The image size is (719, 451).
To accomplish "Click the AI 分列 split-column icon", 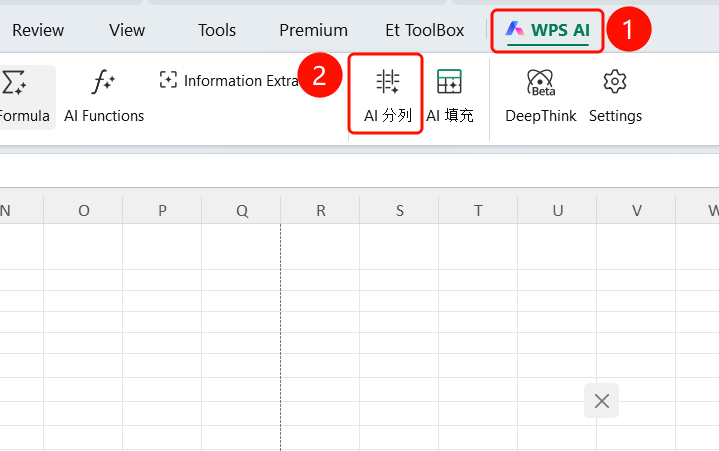I will 388,82.
